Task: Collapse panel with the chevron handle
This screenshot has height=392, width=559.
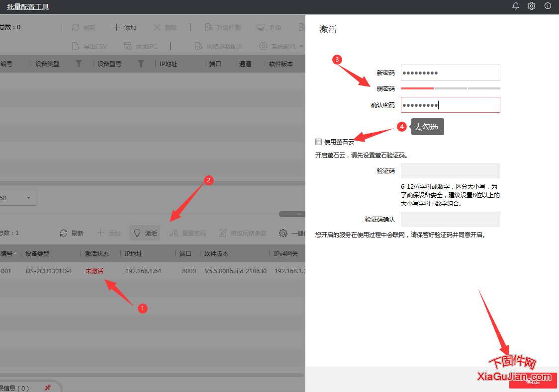Action: pyautogui.click(x=292, y=214)
